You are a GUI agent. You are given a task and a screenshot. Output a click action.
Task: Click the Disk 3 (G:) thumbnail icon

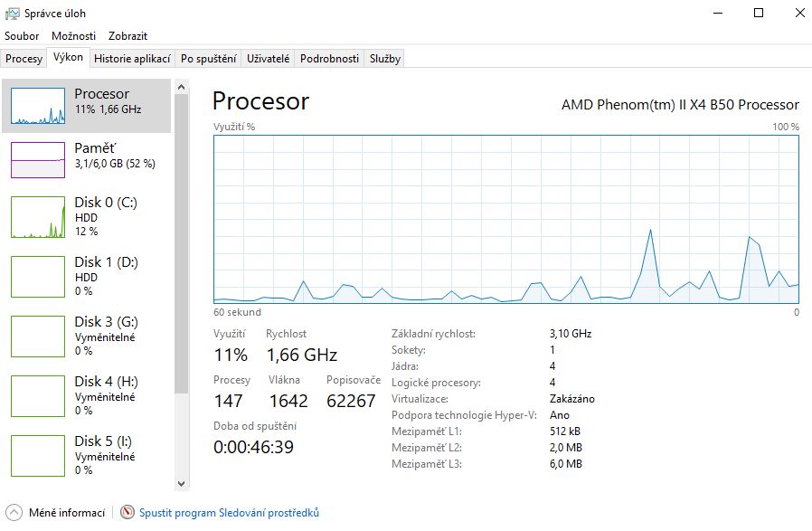pos(38,337)
